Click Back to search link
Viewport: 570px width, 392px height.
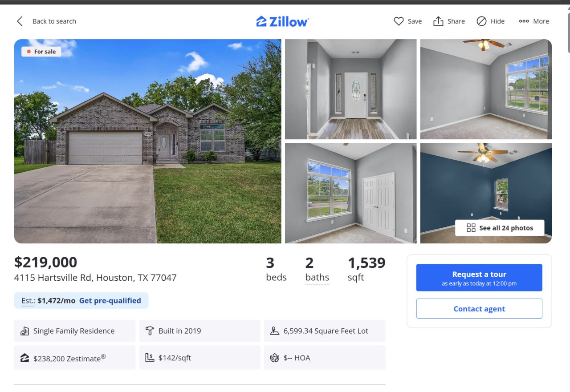click(x=54, y=21)
